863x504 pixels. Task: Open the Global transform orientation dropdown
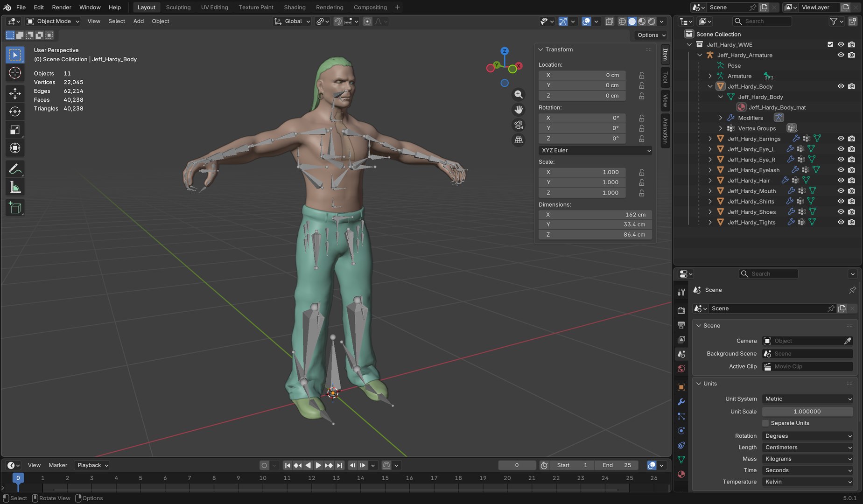click(292, 21)
